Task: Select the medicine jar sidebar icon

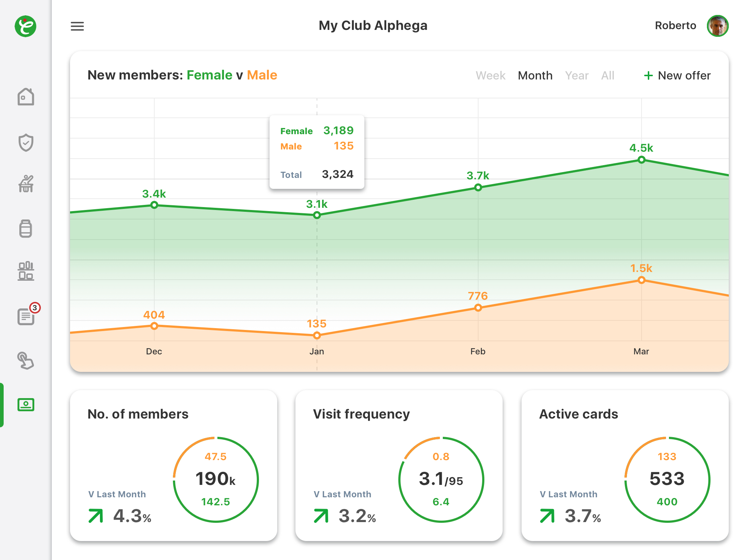Action: click(x=26, y=229)
